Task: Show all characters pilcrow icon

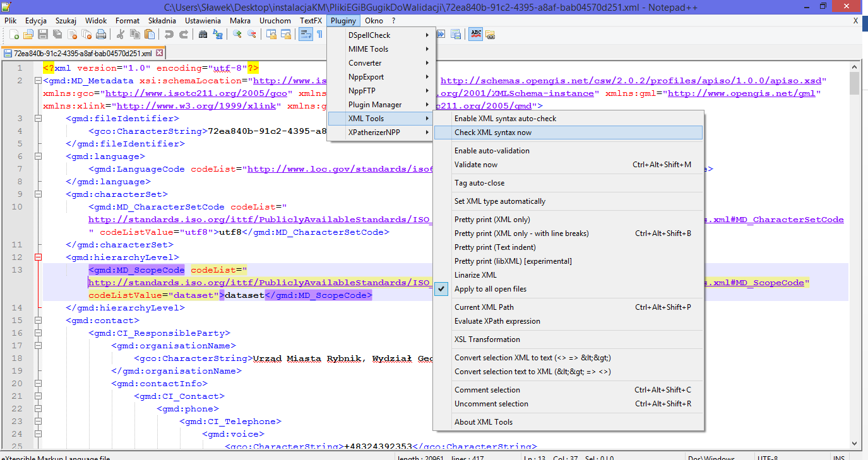Action: pyautogui.click(x=320, y=34)
